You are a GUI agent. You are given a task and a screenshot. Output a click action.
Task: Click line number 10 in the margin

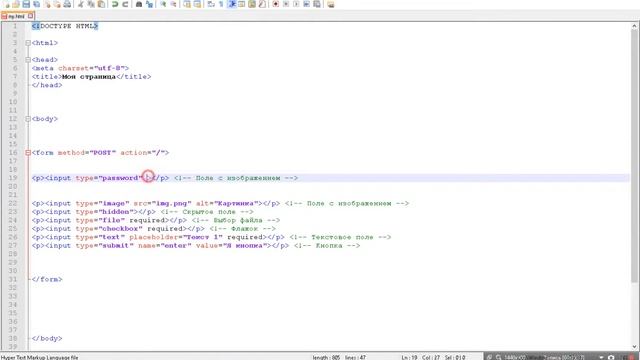(13, 102)
